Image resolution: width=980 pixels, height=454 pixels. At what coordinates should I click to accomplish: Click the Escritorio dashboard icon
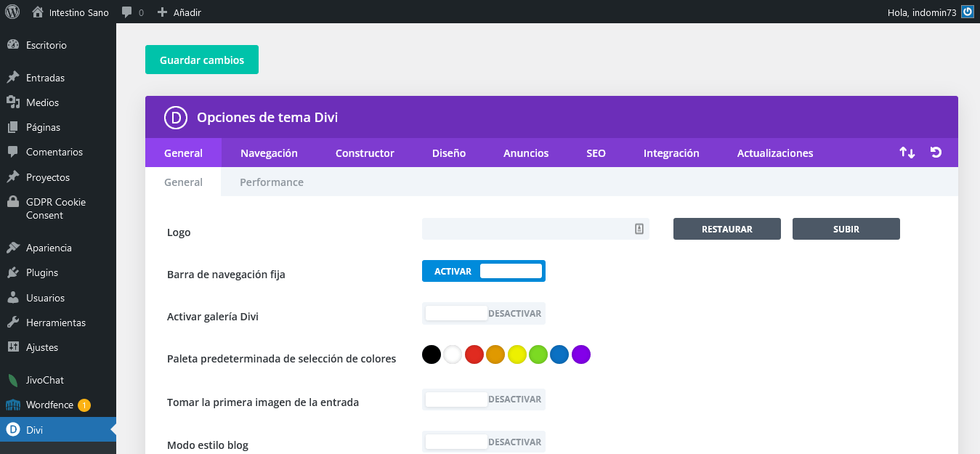(12, 45)
